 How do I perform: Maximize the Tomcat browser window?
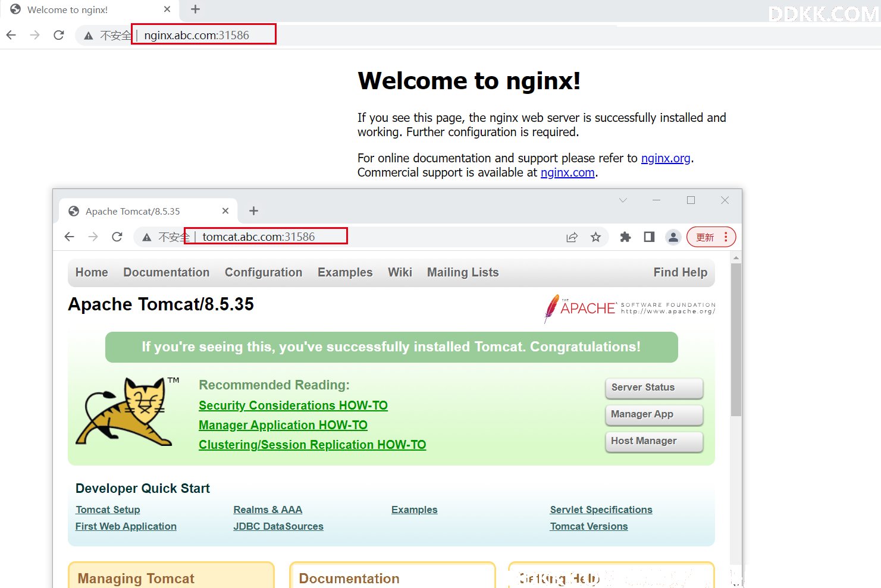click(x=691, y=200)
